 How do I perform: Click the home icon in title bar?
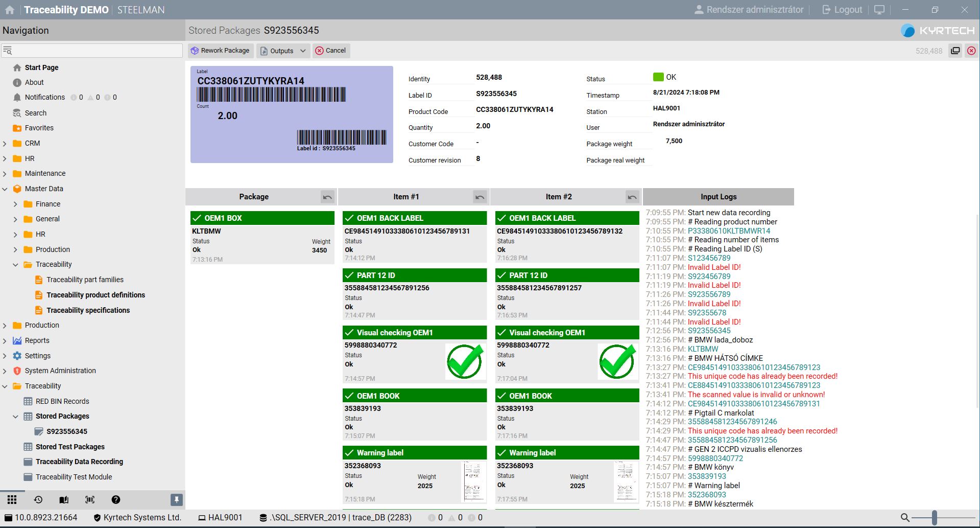(10, 10)
